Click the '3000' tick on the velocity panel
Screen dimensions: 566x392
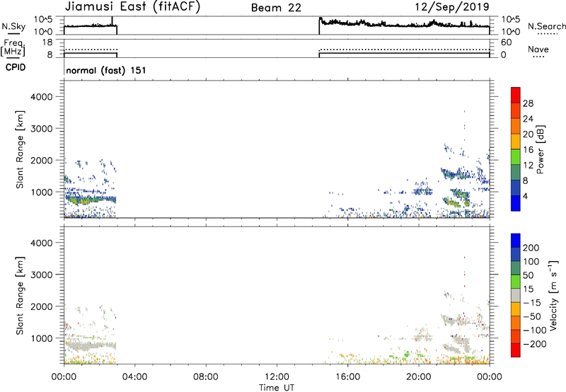click(x=42, y=275)
